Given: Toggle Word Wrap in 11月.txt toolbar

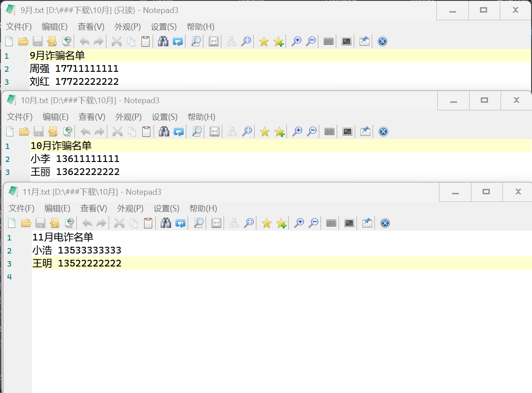Looking at the screenshot, I should (216, 223).
